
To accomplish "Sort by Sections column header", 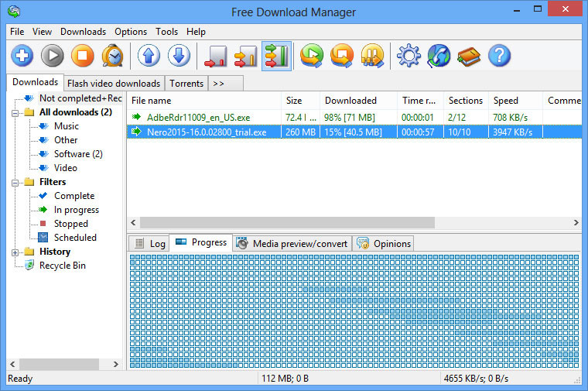I will click(x=466, y=101).
